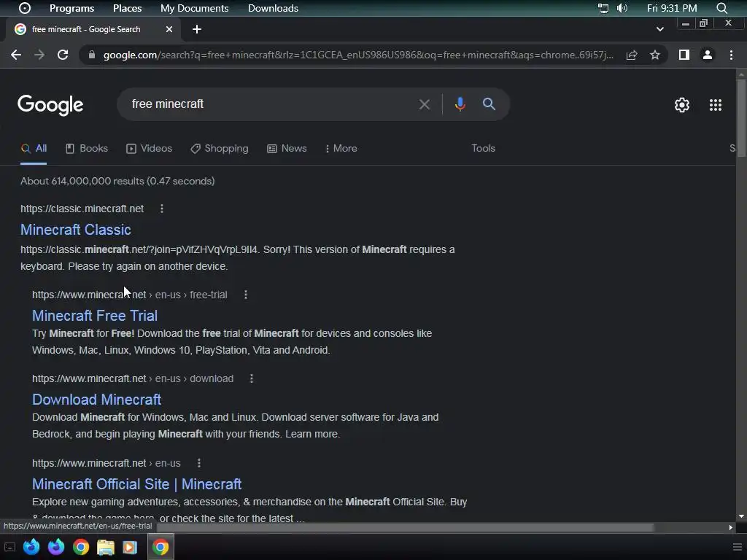Open options for download result
Image resolution: width=747 pixels, height=560 pixels.
[x=252, y=378]
